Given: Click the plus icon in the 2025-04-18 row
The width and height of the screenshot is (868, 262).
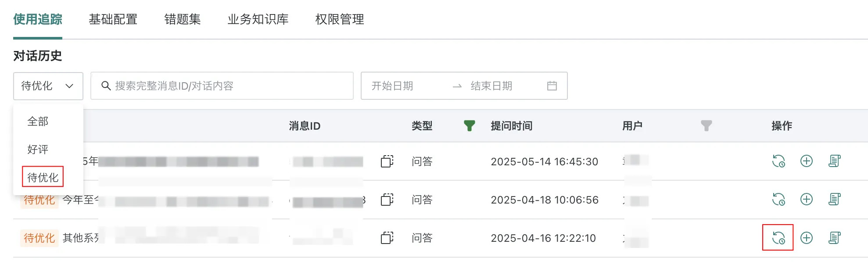Looking at the screenshot, I should click(807, 200).
